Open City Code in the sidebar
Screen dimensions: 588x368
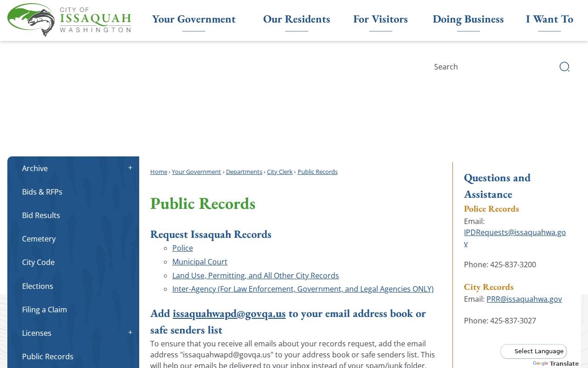pos(38,262)
